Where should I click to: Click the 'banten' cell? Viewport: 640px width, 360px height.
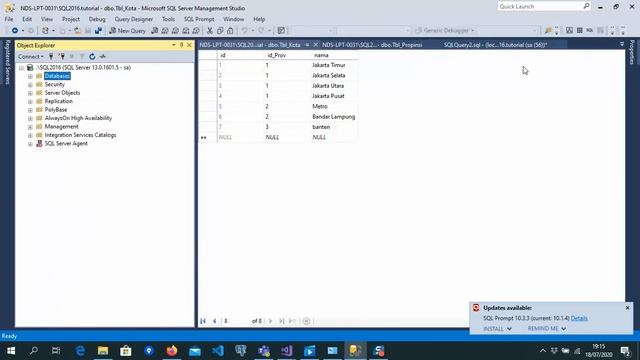tap(334, 127)
